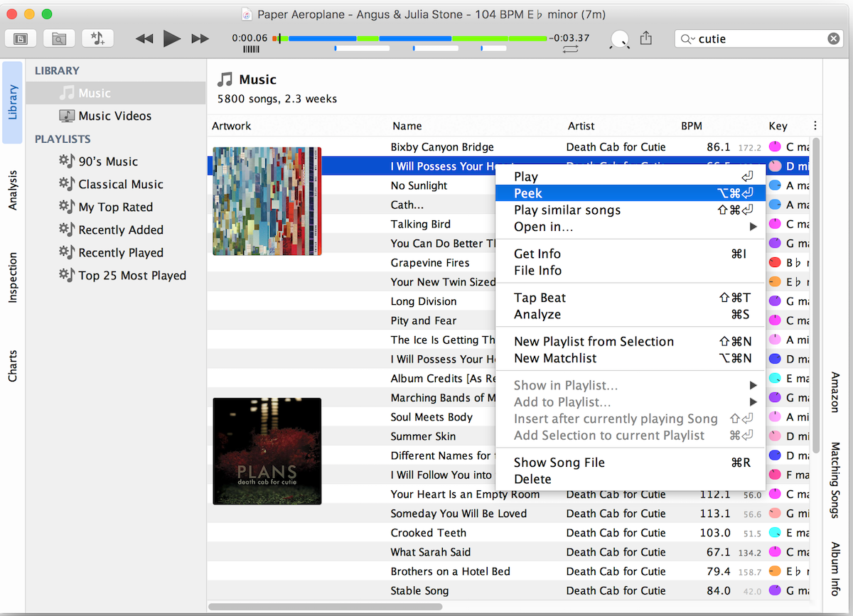The width and height of the screenshot is (853, 616).
Task: Click the artwork view toolbar button
Action: (x=21, y=38)
